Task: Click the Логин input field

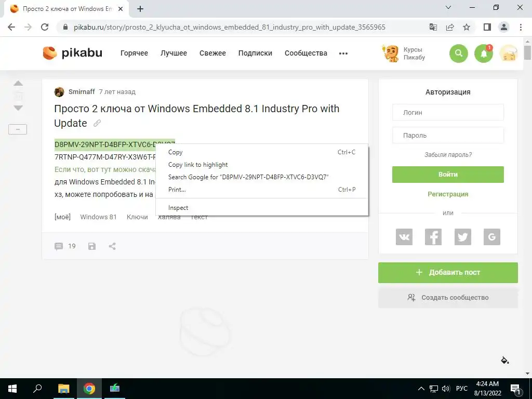Action: pyautogui.click(x=448, y=112)
